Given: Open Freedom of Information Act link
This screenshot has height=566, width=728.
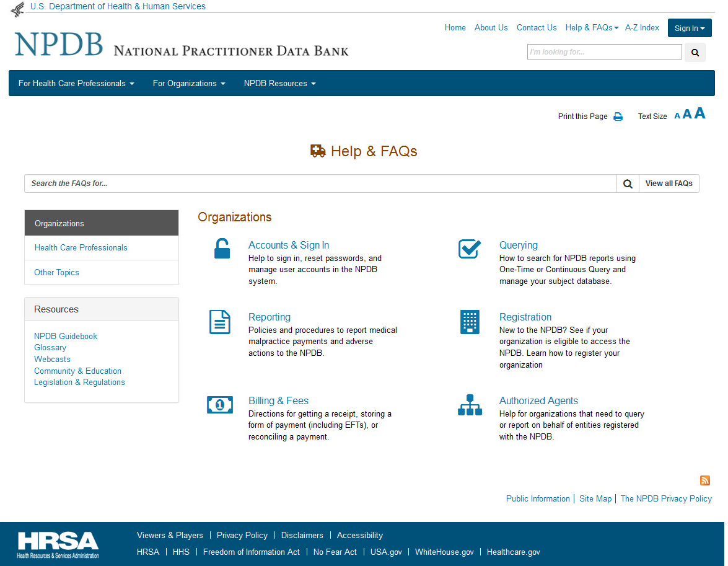Looking at the screenshot, I should click(x=251, y=552).
